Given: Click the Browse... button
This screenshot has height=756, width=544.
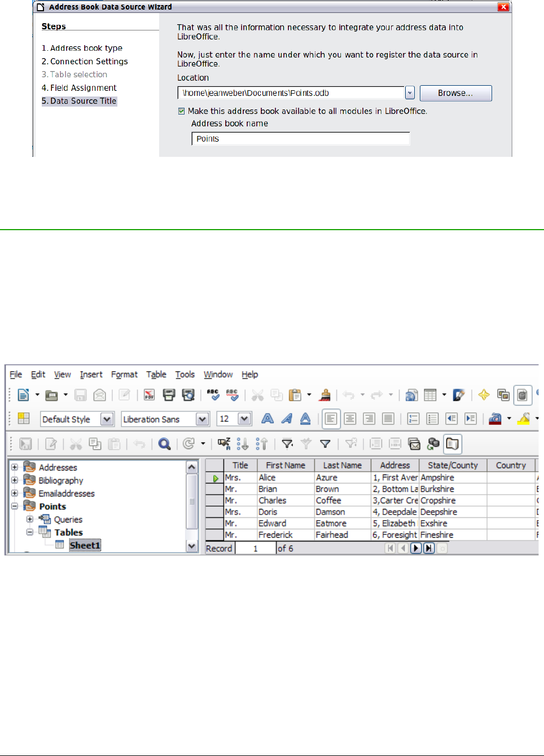Looking at the screenshot, I should (x=456, y=93).
